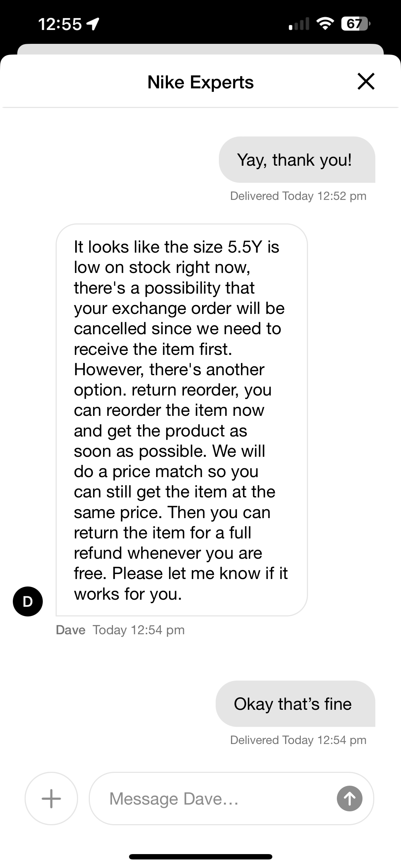
Task: Tap the Wi-Fi status icon
Action: [325, 24]
